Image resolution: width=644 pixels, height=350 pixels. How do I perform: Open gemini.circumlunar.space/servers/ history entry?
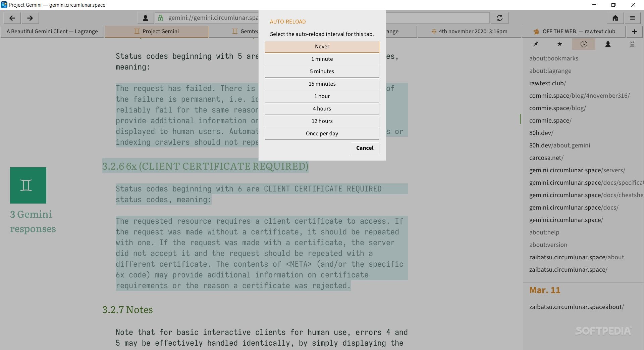coord(577,170)
